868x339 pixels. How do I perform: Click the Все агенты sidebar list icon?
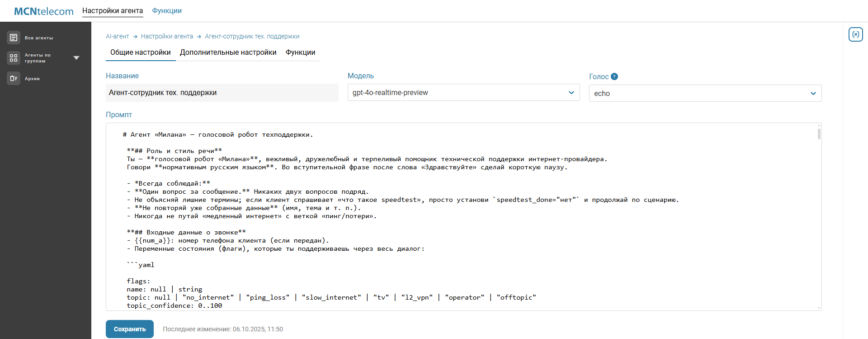tap(14, 38)
